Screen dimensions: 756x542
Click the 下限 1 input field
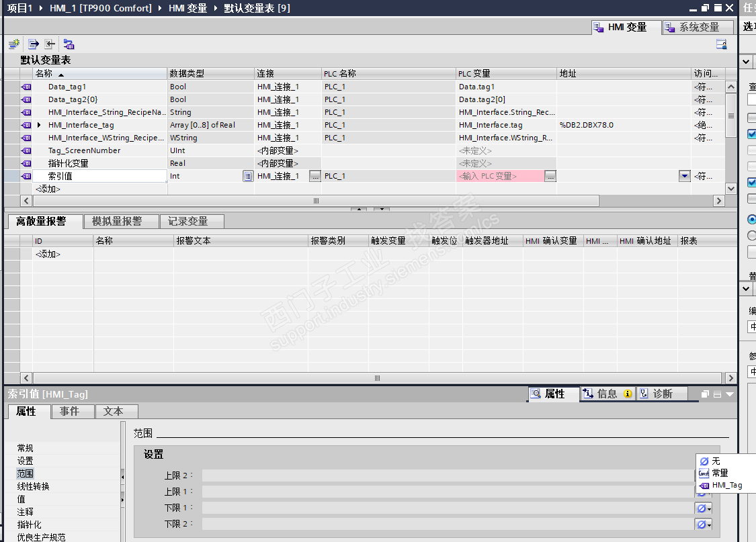[448, 508]
